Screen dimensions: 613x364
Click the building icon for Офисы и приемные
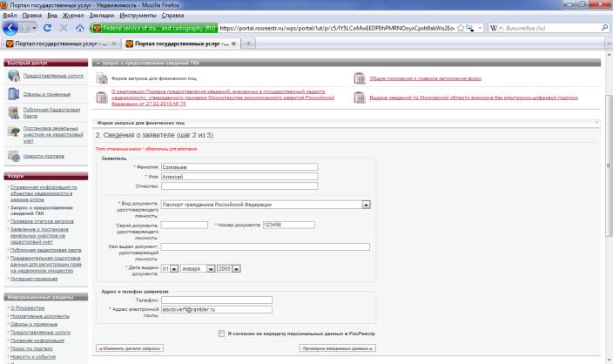tap(14, 94)
